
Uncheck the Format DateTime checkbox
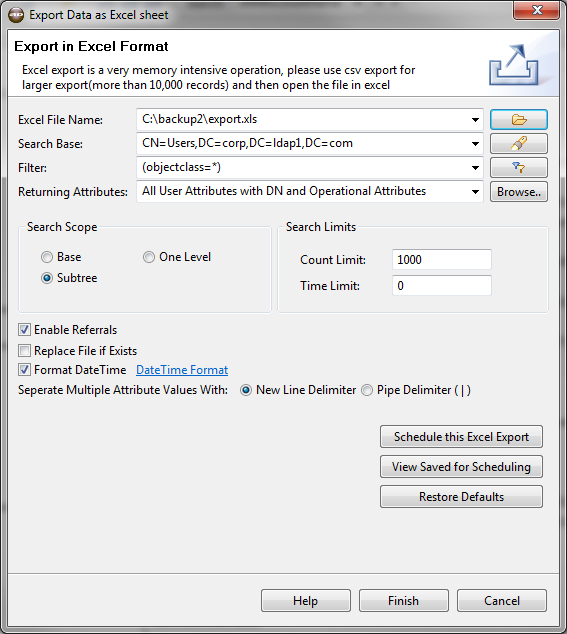click(x=24, y=369)
